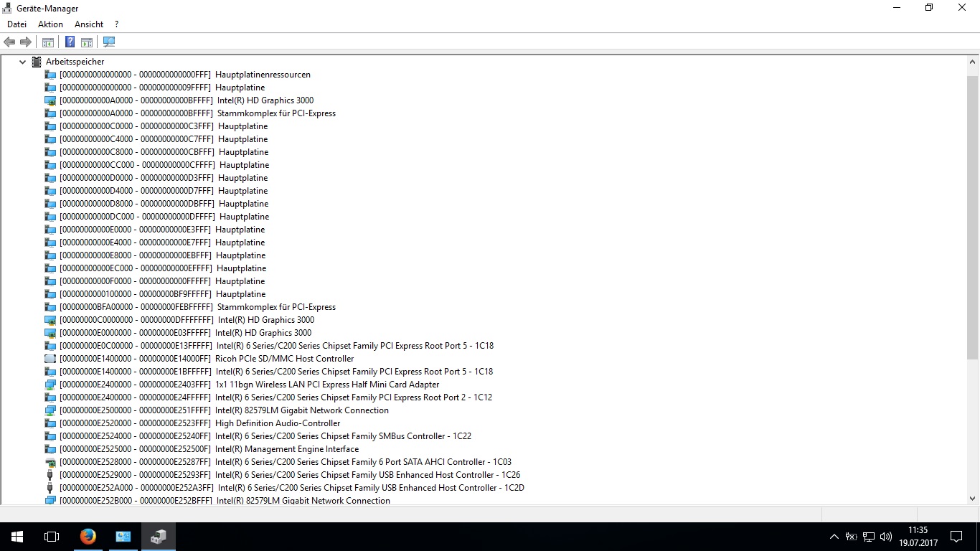
Task: Toggle the console tree pane icon
Action: (48, 42)
